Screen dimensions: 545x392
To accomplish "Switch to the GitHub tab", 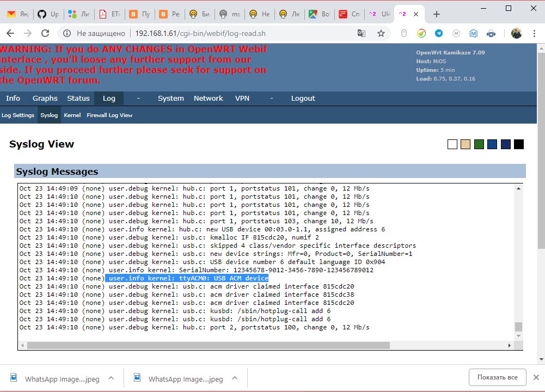I will (x=48, y=14).
